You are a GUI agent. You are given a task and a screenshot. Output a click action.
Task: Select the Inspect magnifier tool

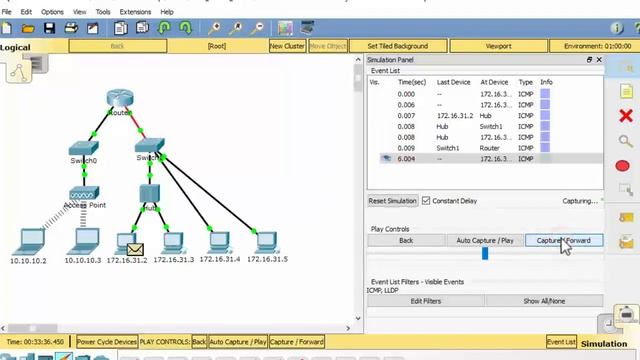(626, 141)
